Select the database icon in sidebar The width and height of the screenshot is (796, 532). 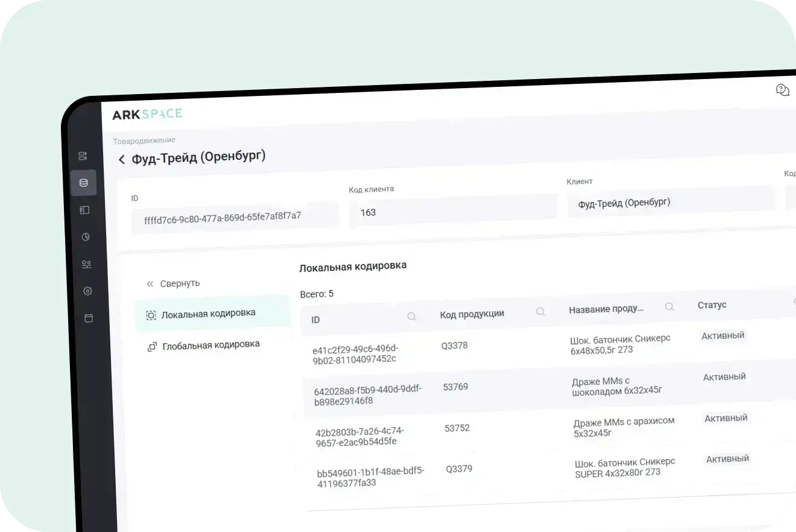(x=83, y=183)
